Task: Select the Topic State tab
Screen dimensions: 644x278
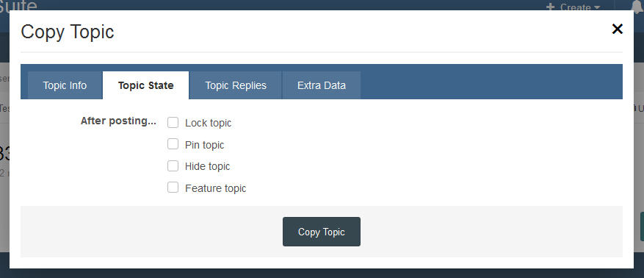Action: pyautogui.click(x=146, y=85)
